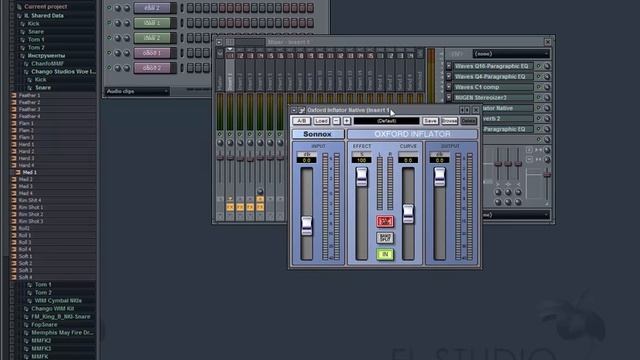Click the Load preset button

pyautogui.click(x=321, y=121)
